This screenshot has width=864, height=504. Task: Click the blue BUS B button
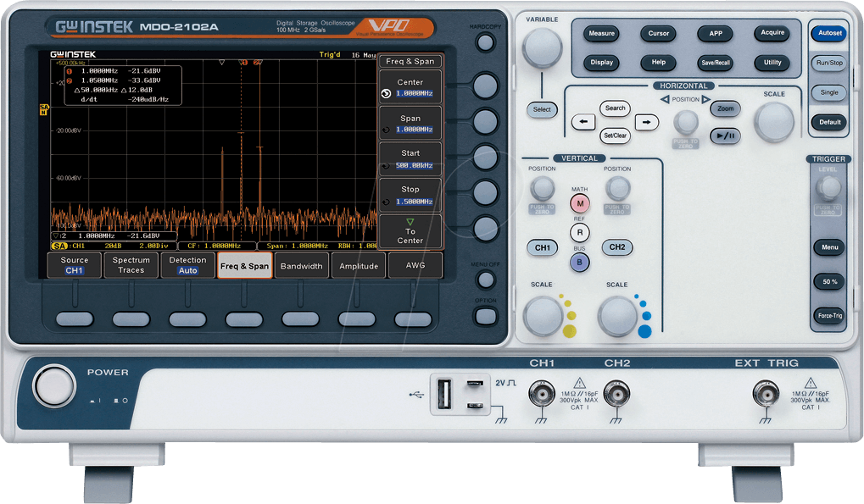click(580, 263)
